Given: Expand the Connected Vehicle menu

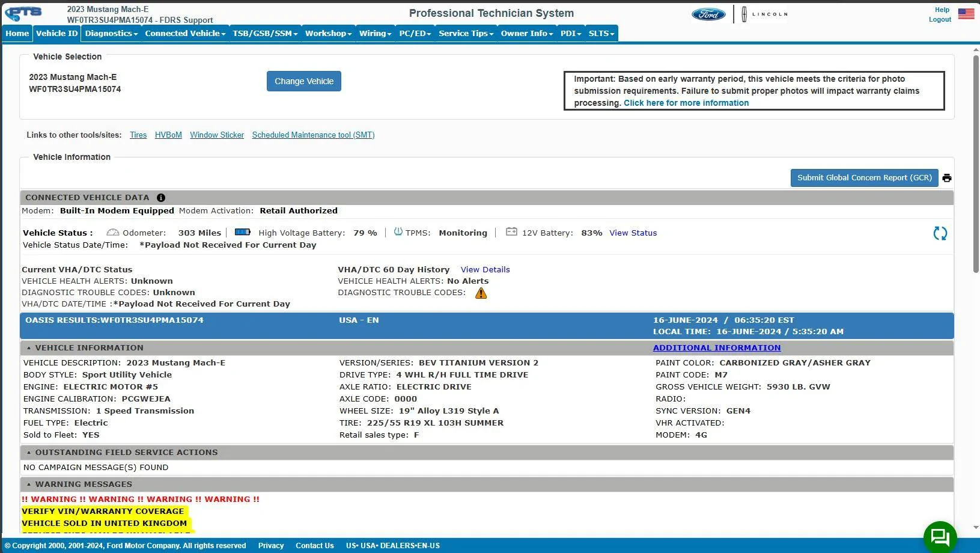Looking at the screenshot, I should 185,34.
